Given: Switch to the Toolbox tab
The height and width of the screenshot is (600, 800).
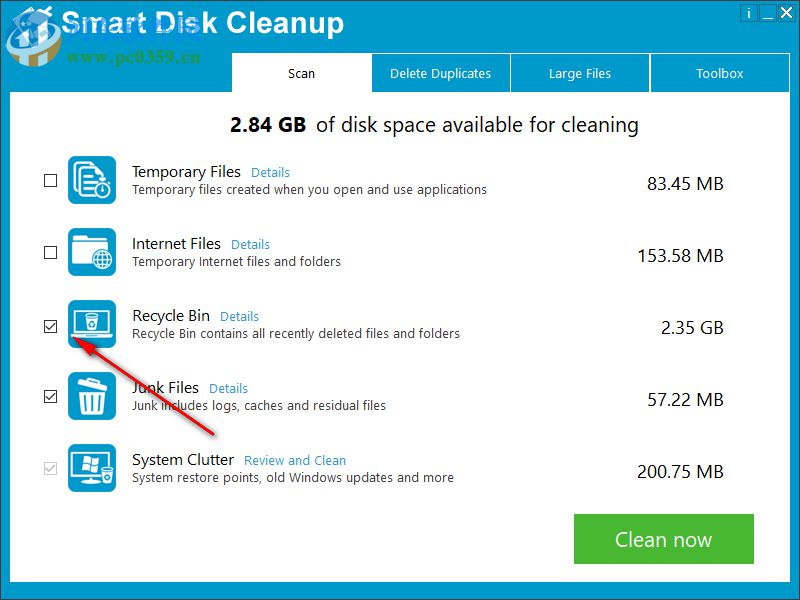Looking at the screenshot, I should click(x=720, y=73).
